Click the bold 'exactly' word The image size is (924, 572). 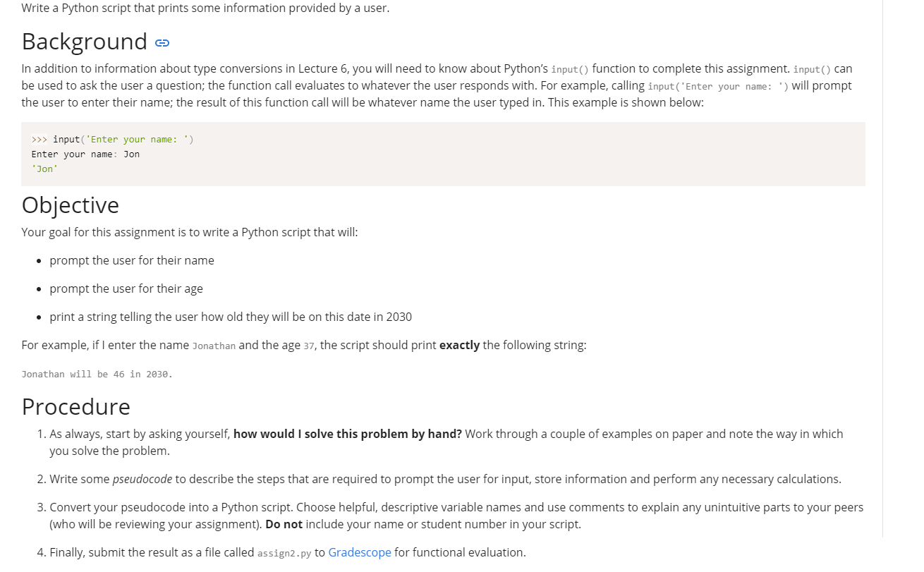coord(459,345)
